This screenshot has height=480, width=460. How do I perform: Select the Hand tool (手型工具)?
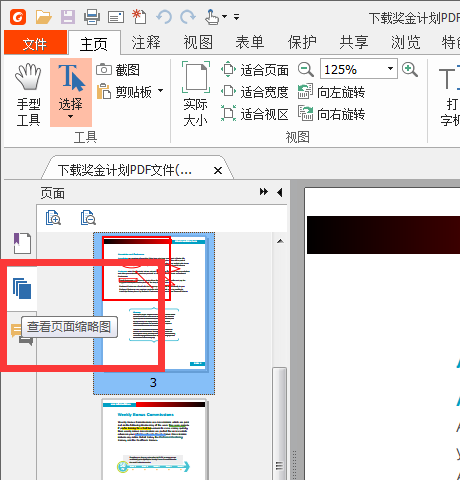click(x=28, y=94)
